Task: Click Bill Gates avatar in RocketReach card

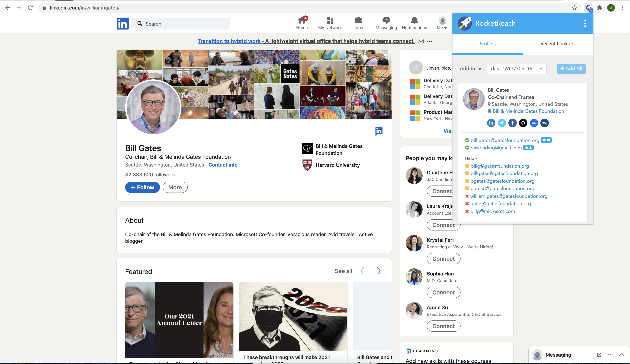Action: click(474, 99)
